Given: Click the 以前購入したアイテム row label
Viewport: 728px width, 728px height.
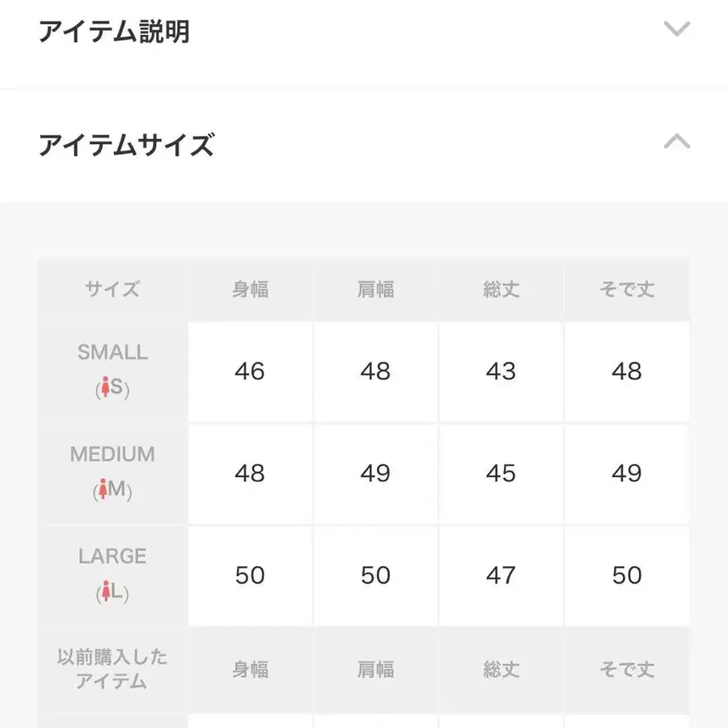Looking at the screenshot, I should click(112, 669).
